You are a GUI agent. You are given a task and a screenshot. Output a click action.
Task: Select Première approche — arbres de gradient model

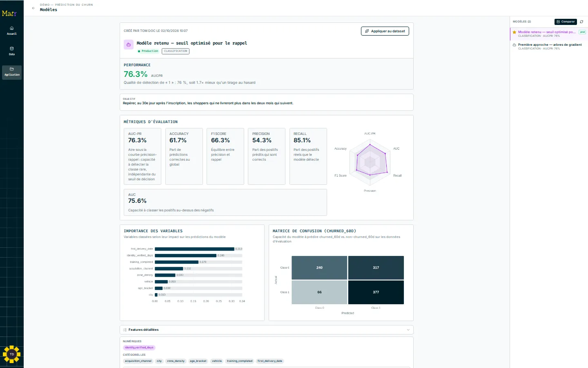click(x=549, y=46)
